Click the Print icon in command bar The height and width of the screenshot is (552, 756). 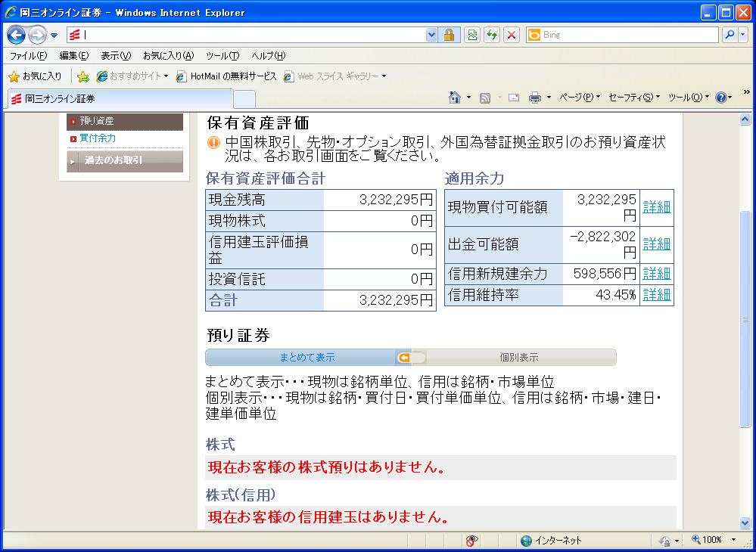tap(534, 98)
